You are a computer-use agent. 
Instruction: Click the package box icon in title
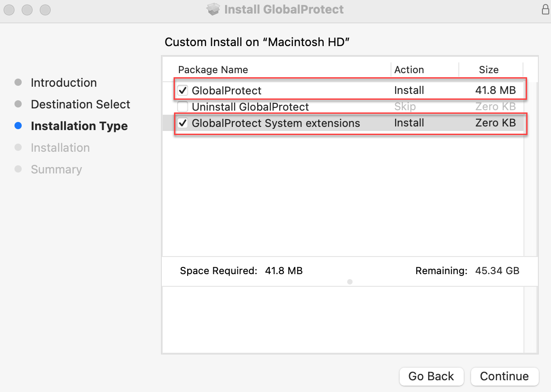(x=213, y=9)
